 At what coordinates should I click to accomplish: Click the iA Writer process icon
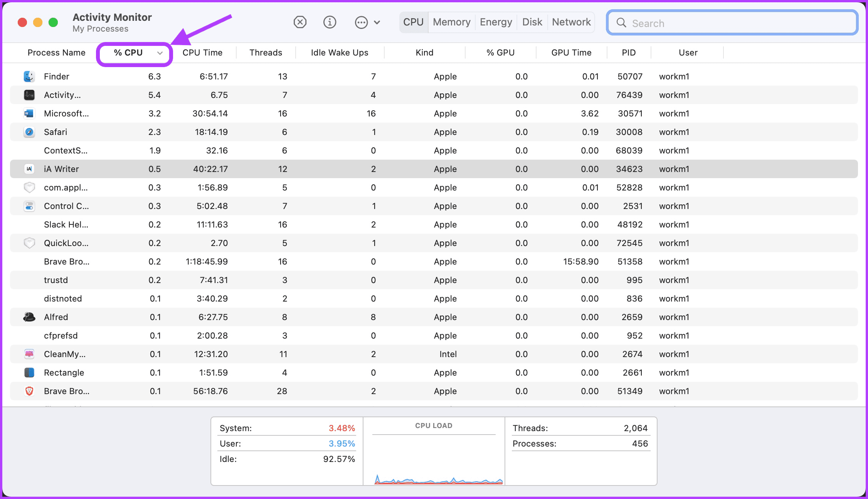[29, 169]
